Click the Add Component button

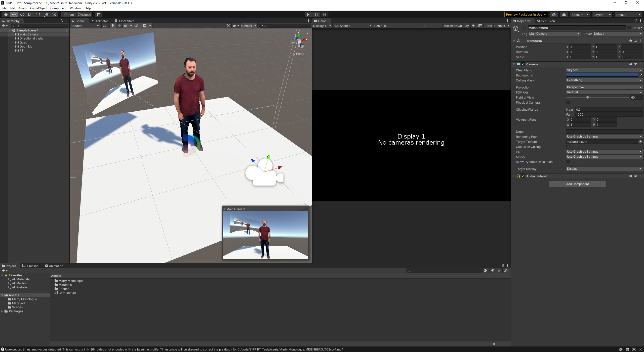pyautogui.click(x=577, y=184)
